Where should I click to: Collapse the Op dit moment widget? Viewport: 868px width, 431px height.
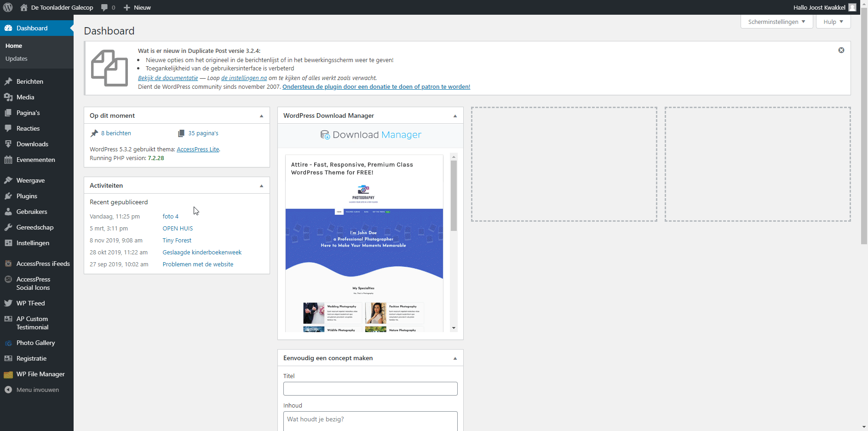click(261, 116)
